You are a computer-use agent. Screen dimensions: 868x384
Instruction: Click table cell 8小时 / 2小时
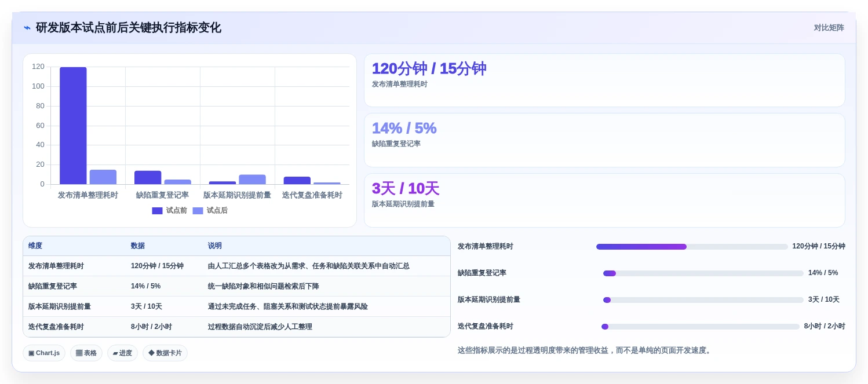(151, 327)
